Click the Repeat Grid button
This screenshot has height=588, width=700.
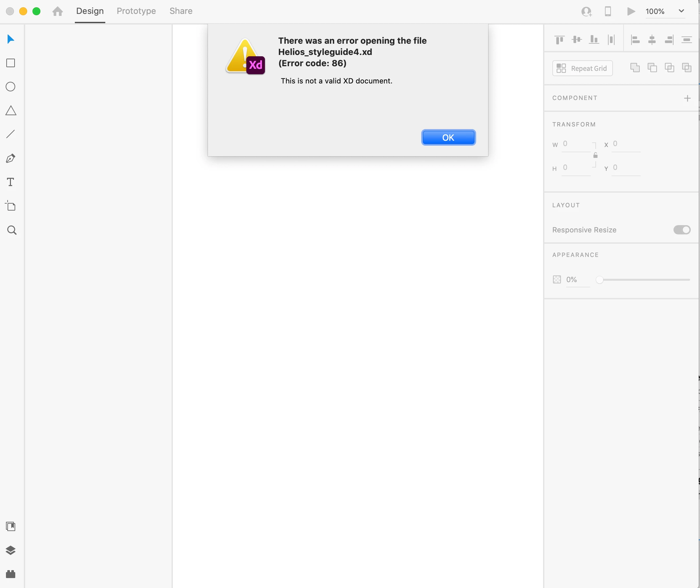582,68
